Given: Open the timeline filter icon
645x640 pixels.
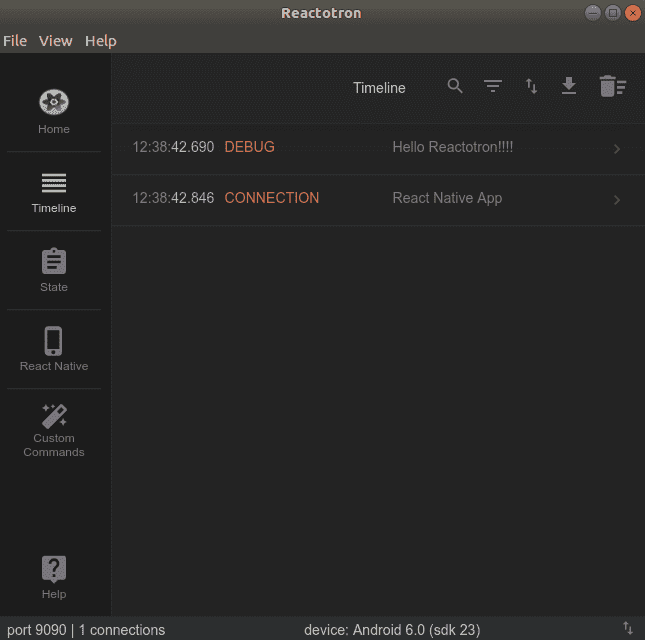Looking at the screenshot, I should click(x=493, y=87).
